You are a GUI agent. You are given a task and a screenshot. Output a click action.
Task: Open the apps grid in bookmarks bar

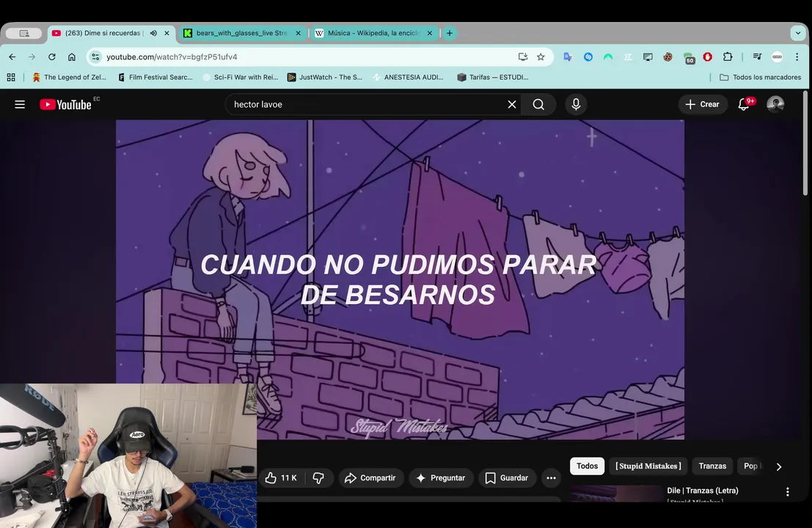(11, 77)
